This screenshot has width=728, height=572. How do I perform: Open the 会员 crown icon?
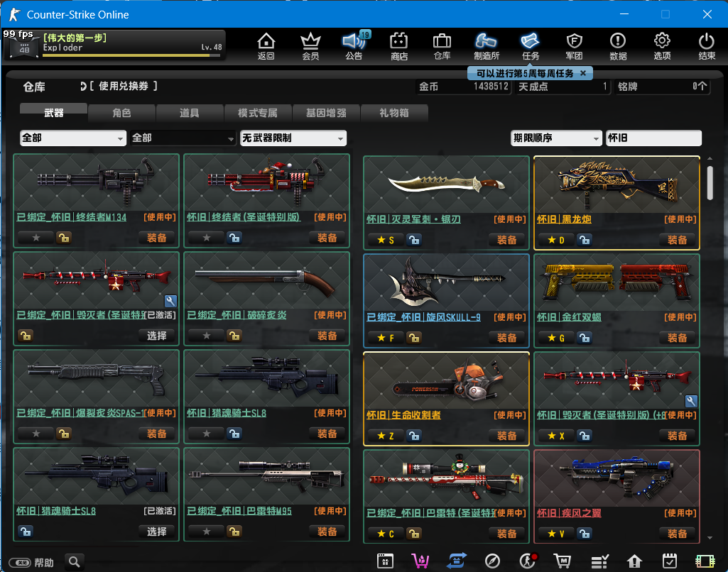(310, 46)
